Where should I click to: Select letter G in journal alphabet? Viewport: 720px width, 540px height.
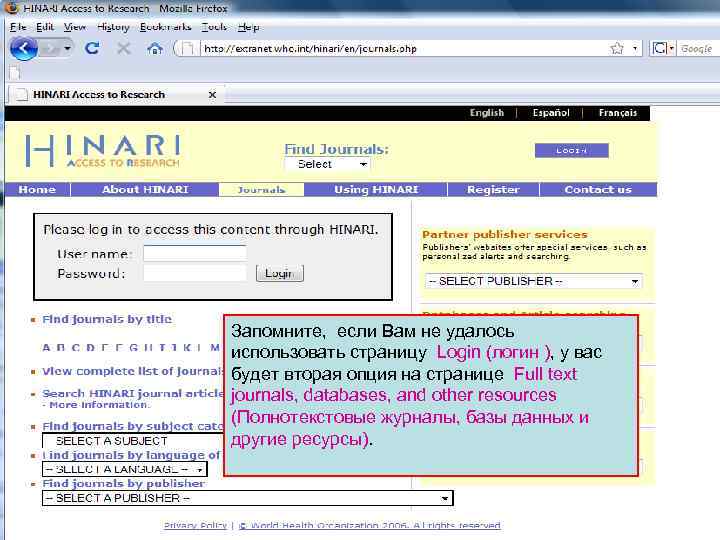(134, 348)
